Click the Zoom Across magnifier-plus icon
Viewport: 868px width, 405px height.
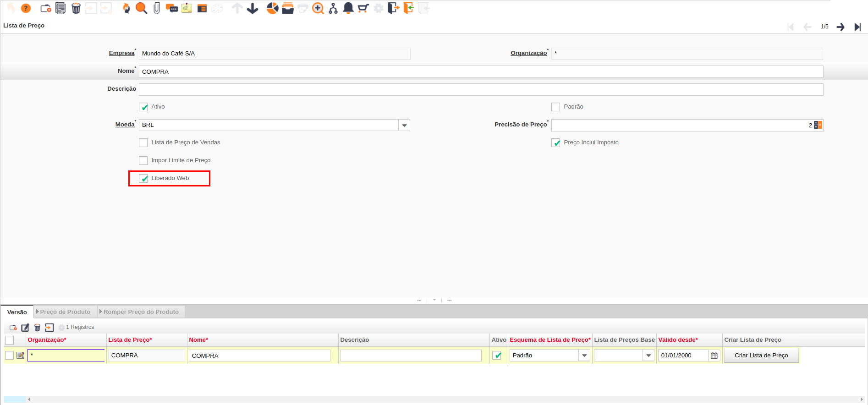point(318,8)
